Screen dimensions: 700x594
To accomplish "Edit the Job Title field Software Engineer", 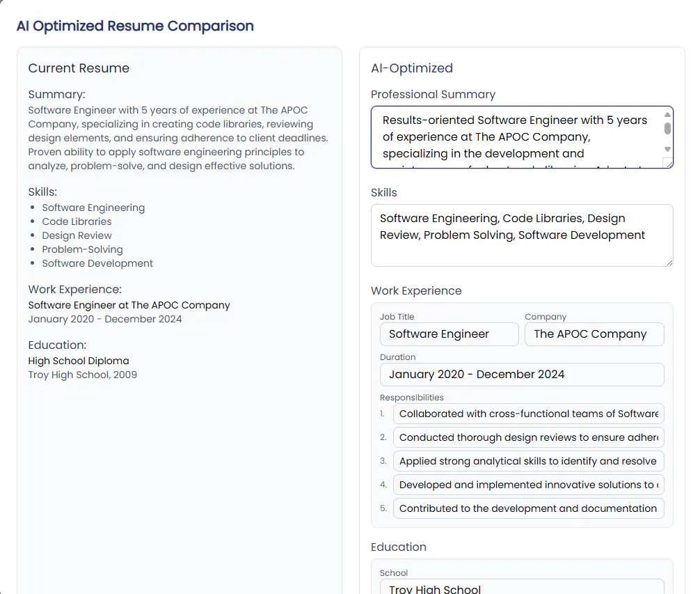I will click(x=449, y=334).
